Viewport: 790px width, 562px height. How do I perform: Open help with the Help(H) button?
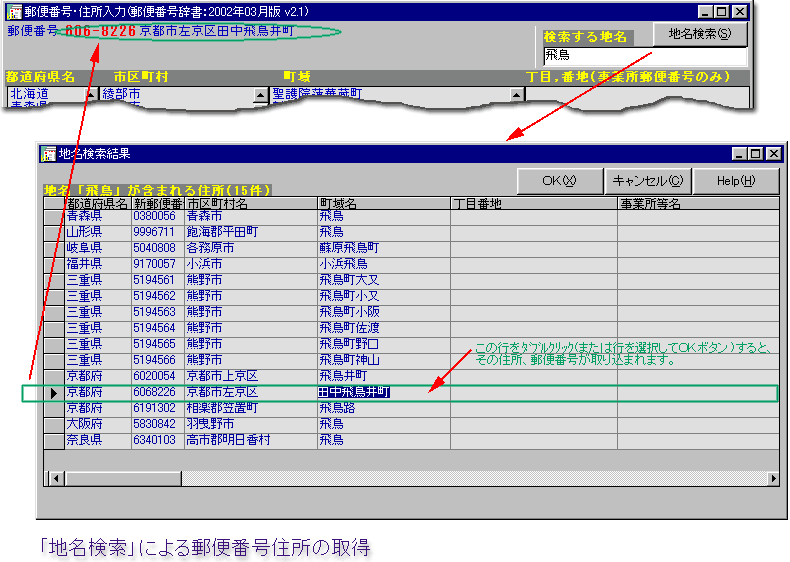735,181
